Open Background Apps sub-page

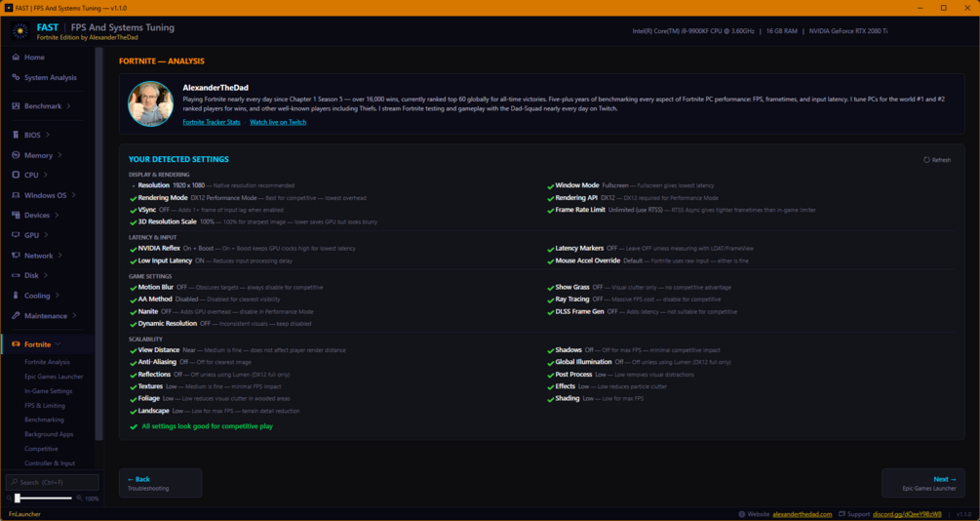49,434
